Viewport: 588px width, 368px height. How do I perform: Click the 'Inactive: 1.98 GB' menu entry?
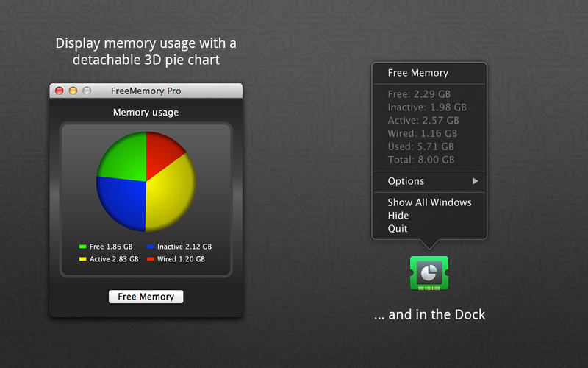(427, 107)
